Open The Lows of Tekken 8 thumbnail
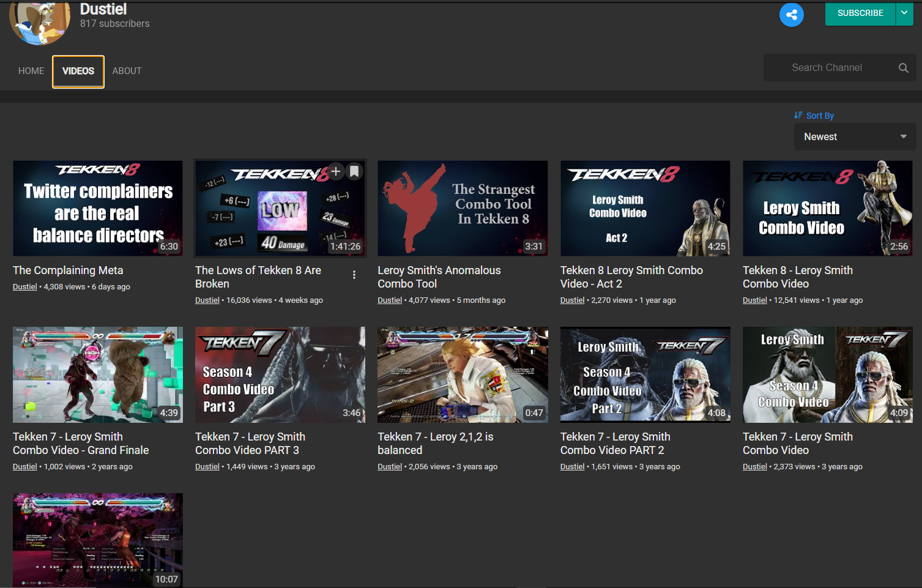Viewport: 922px width, 588px height. pyautogui.click(x=280, y=209)
